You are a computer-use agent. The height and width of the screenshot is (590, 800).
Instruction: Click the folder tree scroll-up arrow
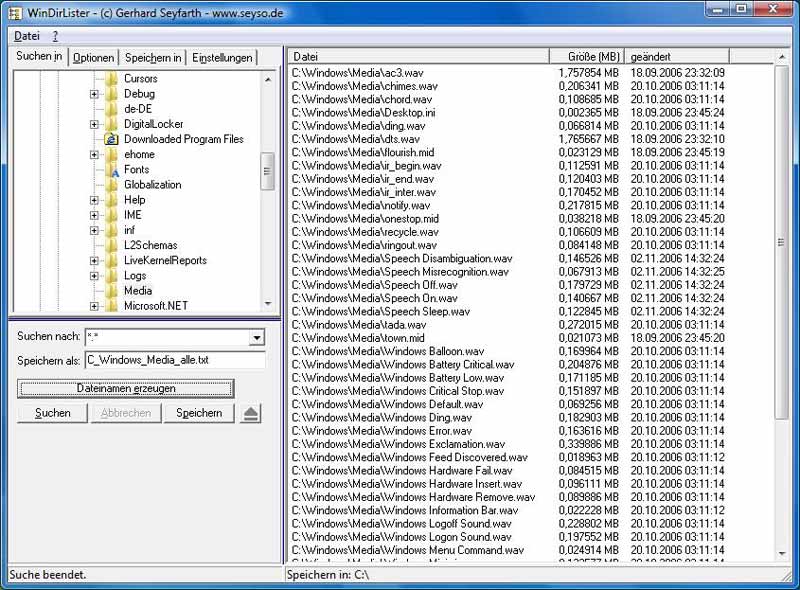(268, 79)
